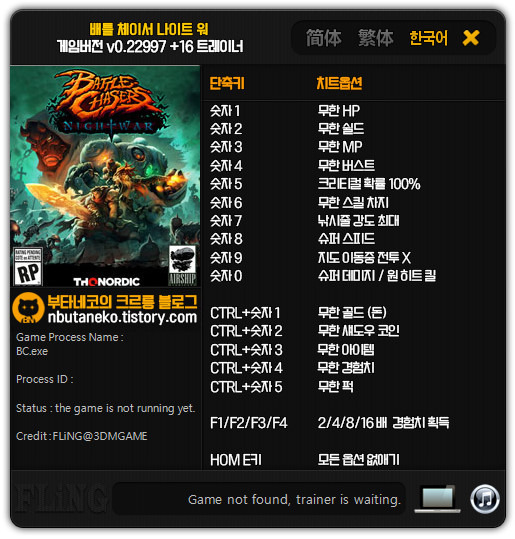Toggle the music note sound icon

click(485, 498)
